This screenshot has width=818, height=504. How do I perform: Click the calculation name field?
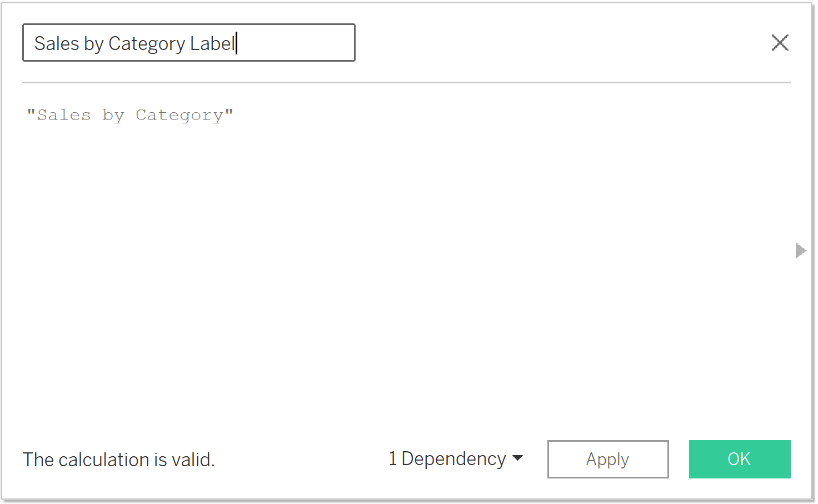[188, 43]
